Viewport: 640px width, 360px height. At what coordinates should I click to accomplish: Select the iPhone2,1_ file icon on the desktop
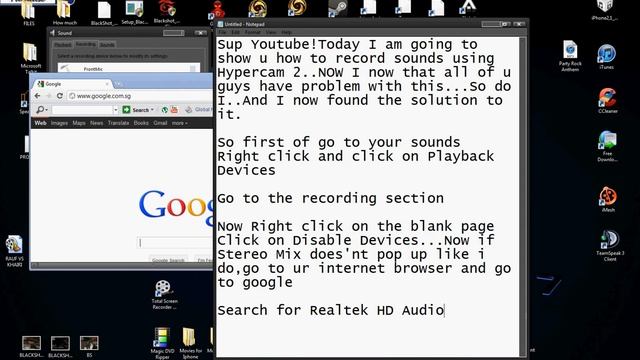[604, 10]
